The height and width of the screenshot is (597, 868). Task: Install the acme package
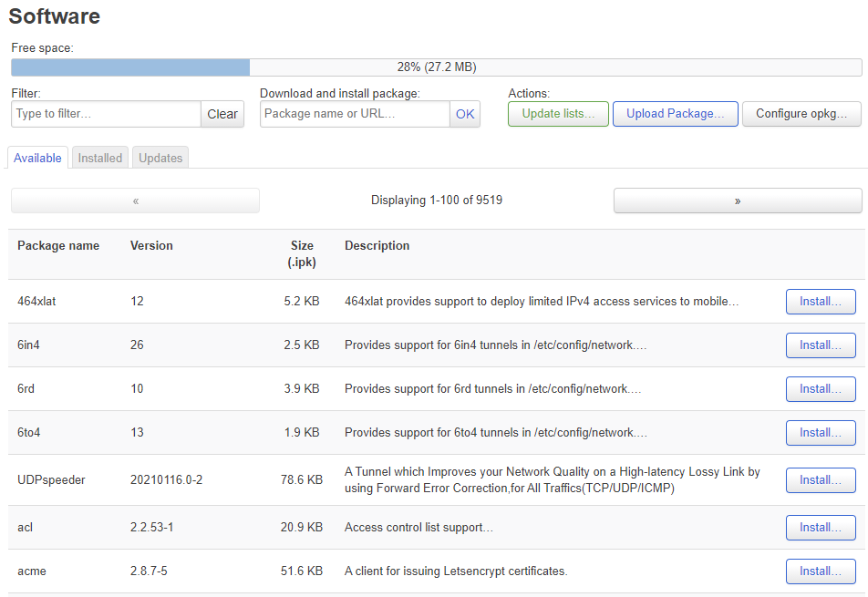tap(820, 571)
